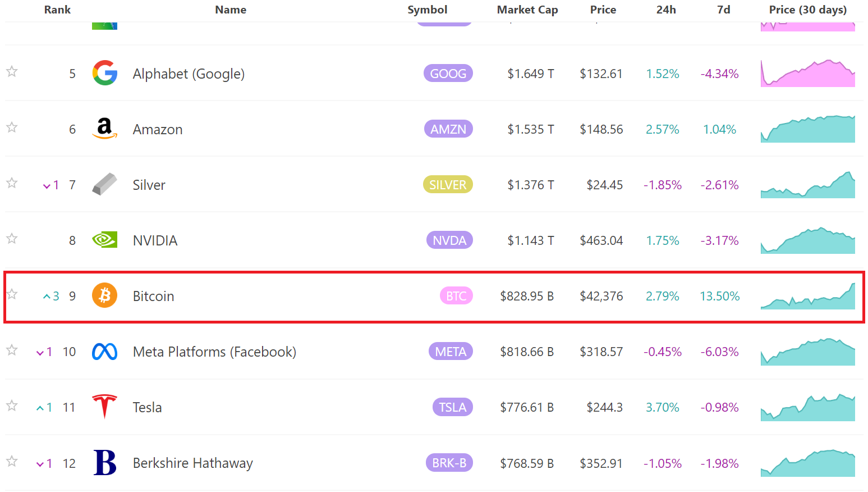Click the Tesla logo icon
The height and width of the screenshot is (492, 868).
pos(104,407)
